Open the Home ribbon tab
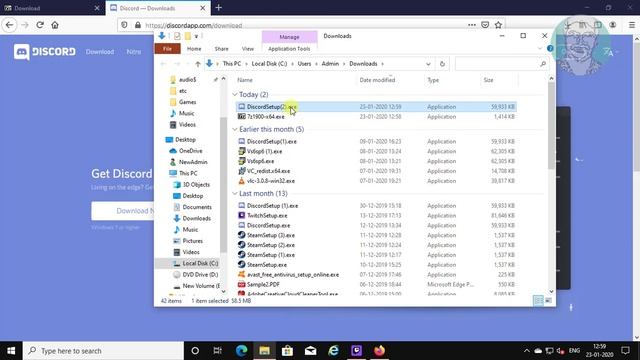The width and height of the screenshot is (640, 360). click(194, 49)
